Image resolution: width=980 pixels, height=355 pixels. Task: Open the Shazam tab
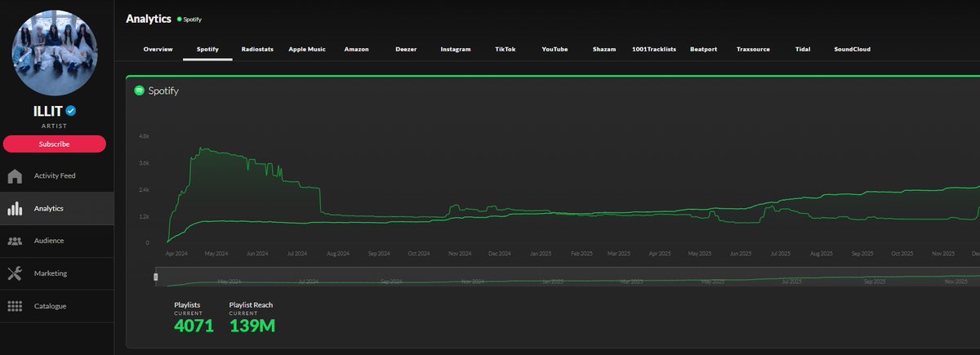(x=604, y=49)
